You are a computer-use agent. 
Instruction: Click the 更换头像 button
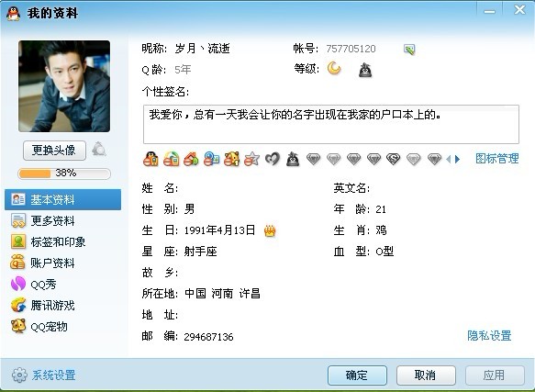54,151
